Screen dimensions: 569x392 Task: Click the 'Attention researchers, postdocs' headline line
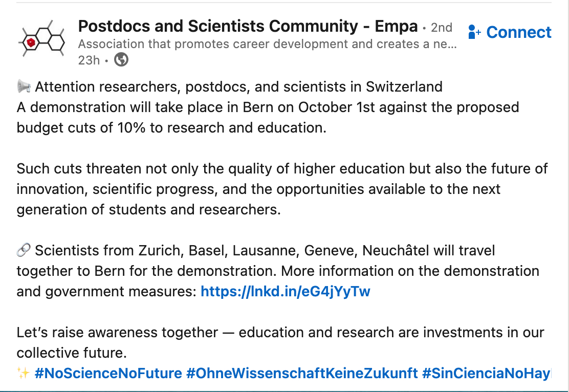238,87
